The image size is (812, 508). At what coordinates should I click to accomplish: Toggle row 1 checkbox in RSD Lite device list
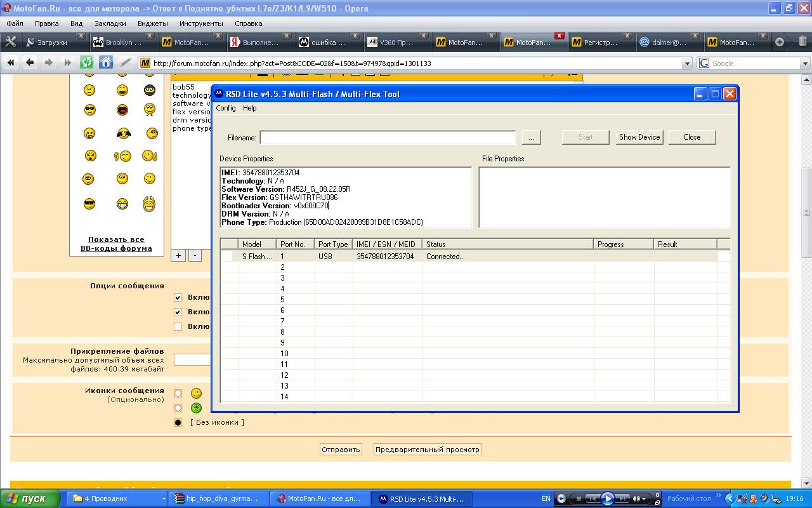click(x=227, y=257)
